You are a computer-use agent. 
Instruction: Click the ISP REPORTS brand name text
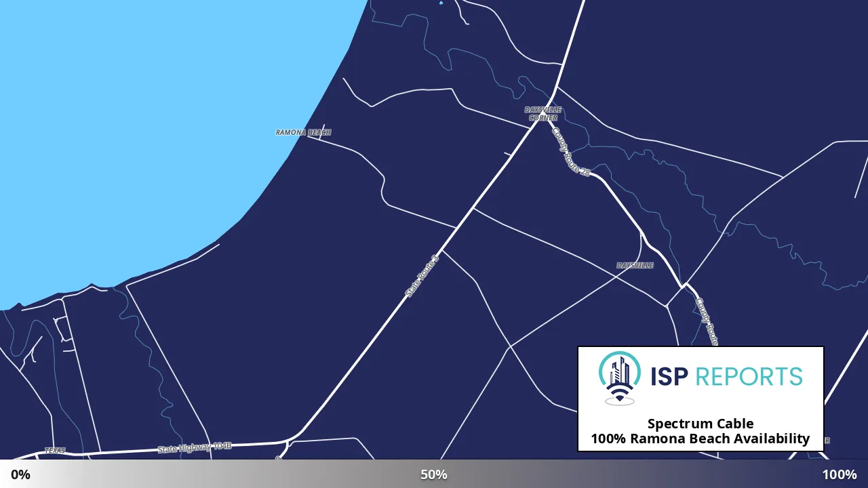click(726, 376)
